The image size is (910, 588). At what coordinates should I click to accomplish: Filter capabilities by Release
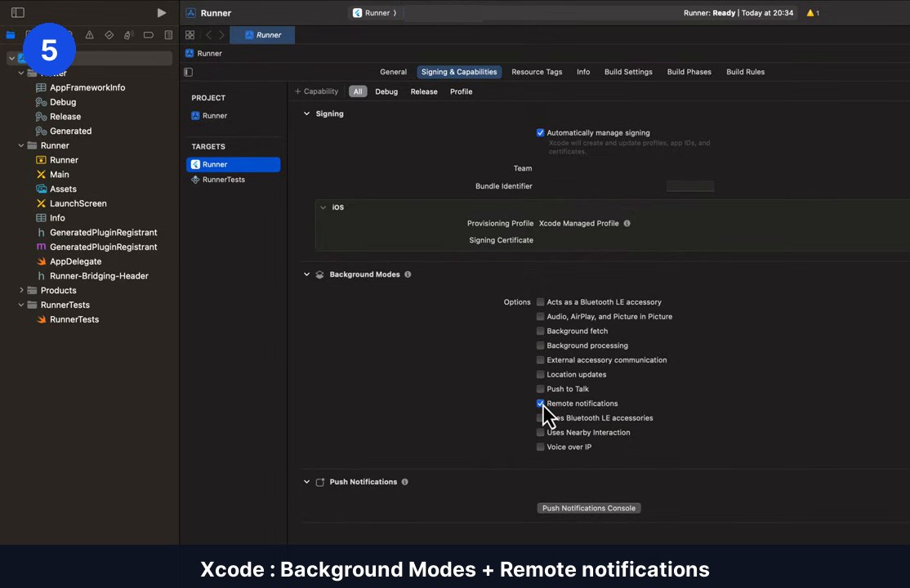pos(424,91)
